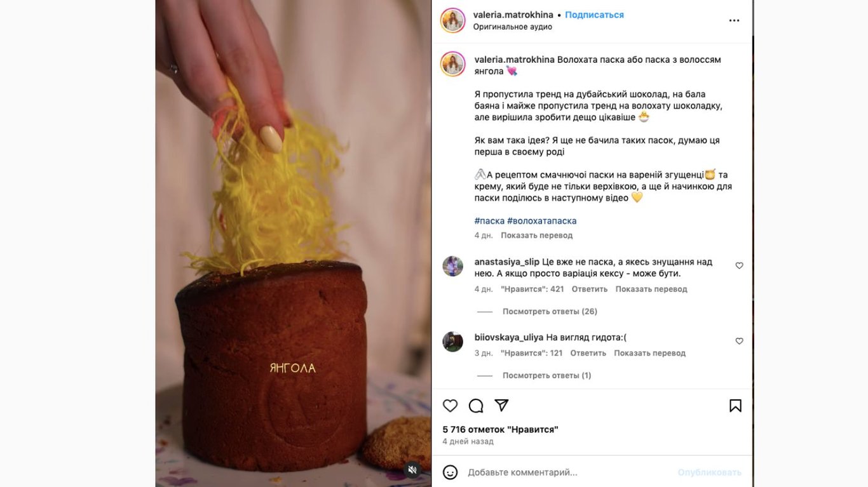Share the post via the paper plane icon
Screen dimensions: 868x487
[x=501, y=404]
